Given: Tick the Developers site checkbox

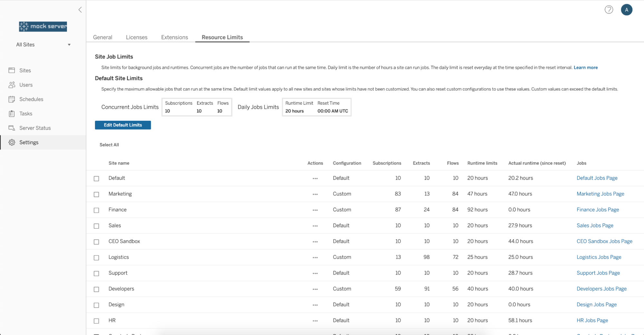Looking at the screenshot, I should [96, 289].
